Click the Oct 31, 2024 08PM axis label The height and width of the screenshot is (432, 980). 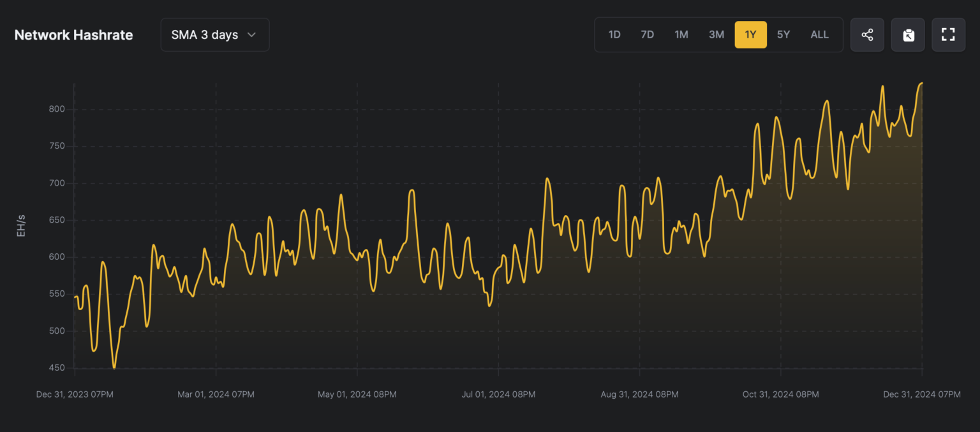click(780, 394)
